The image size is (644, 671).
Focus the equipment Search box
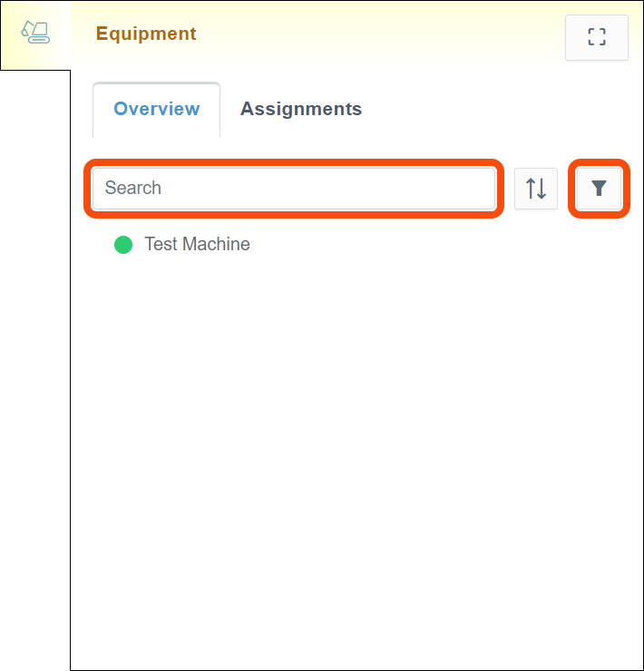pyautogui.click(x=294, y=189)
